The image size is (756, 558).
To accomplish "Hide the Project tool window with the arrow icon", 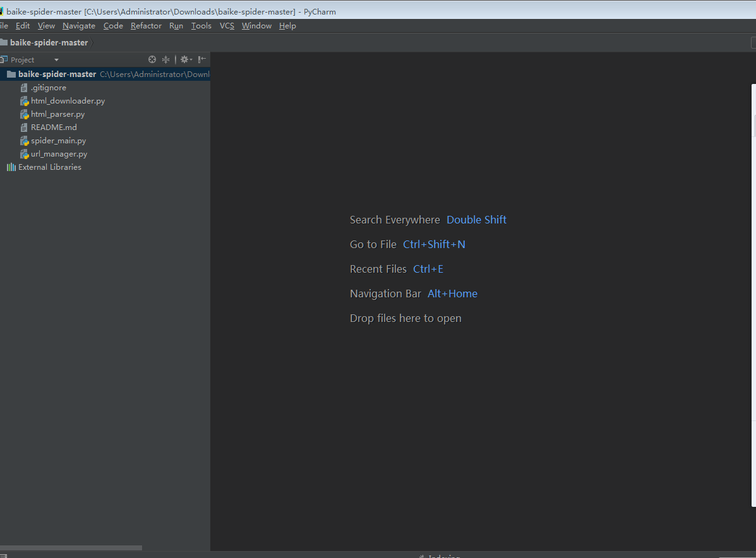I will [202, 59].
